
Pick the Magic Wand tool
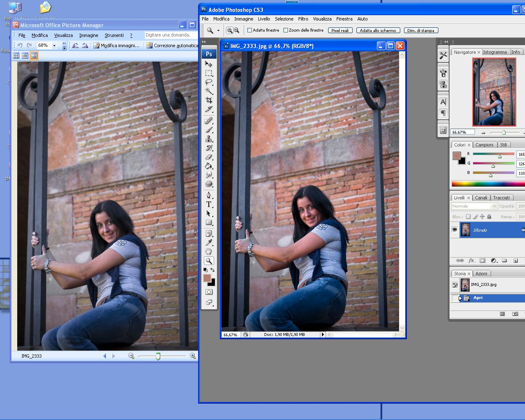(209, 91)
